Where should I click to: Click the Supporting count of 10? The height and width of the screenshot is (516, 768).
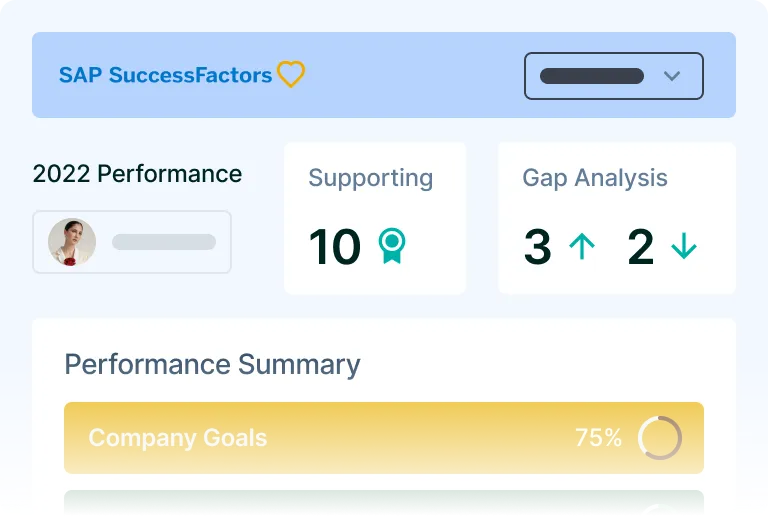(x=334, y=247)
